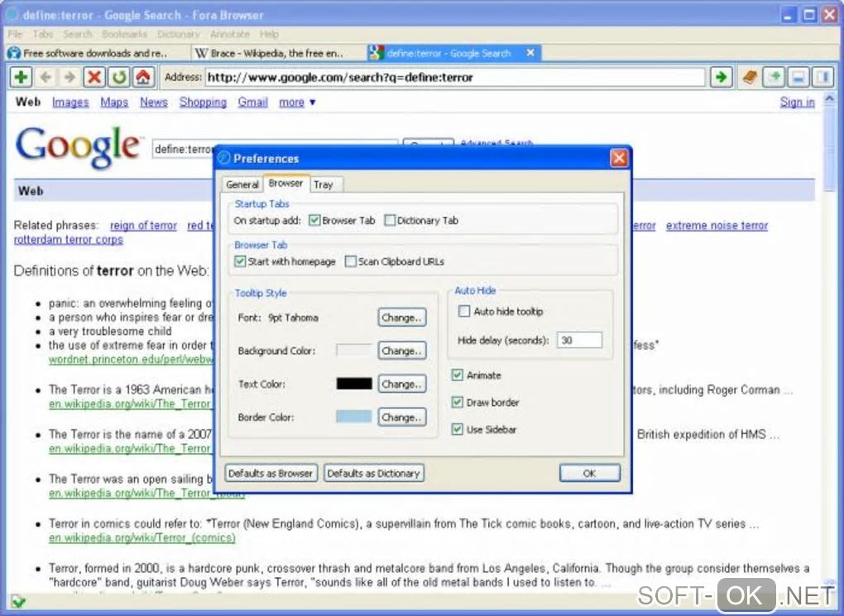Open the Shopping link on Google
Image resolution: width=844 pixels, height=616 pixels.
(203, 103)
